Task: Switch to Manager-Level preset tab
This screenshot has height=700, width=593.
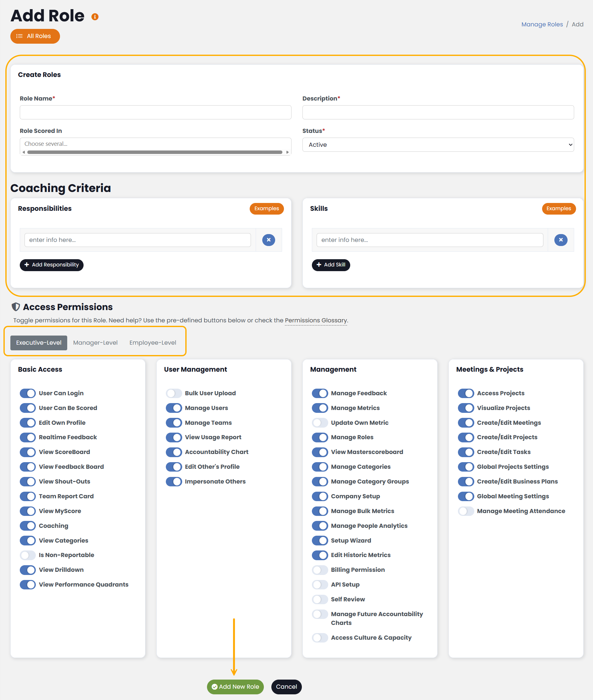Action: [95, 342]
